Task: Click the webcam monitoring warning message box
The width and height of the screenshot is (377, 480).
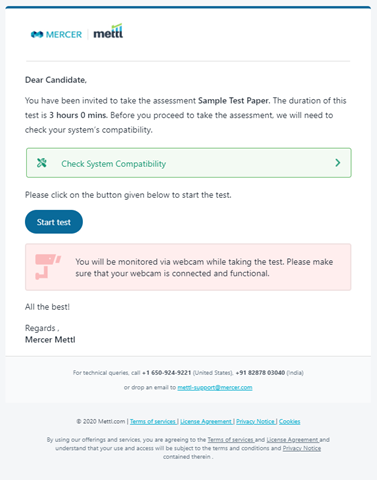Action: pos(188,267)
